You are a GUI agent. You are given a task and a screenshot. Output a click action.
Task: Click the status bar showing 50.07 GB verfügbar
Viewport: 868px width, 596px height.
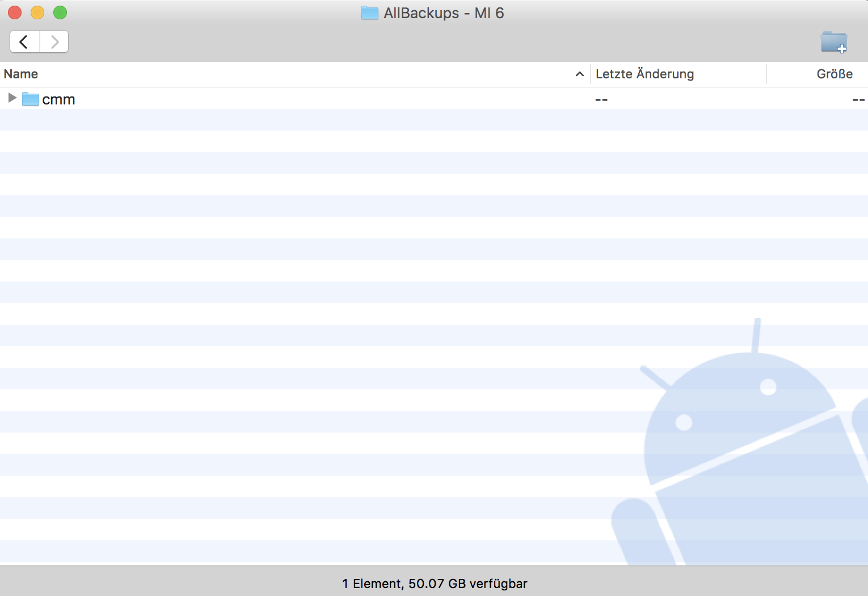point(435,584)
